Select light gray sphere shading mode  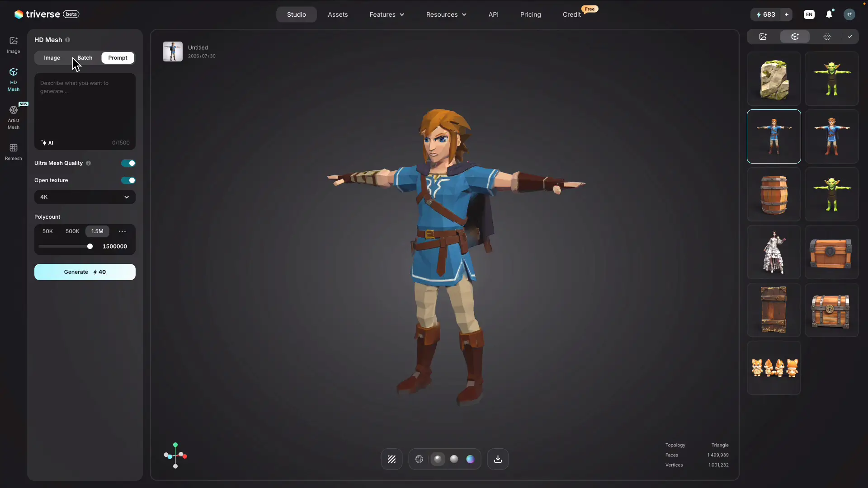click(x=454, y=459)
